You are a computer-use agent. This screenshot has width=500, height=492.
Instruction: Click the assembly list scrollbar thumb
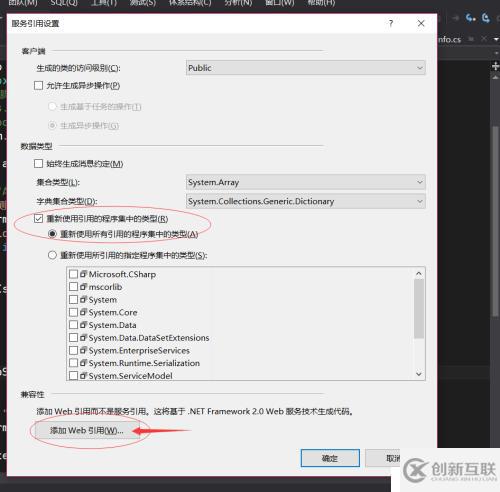click(419, 309)
